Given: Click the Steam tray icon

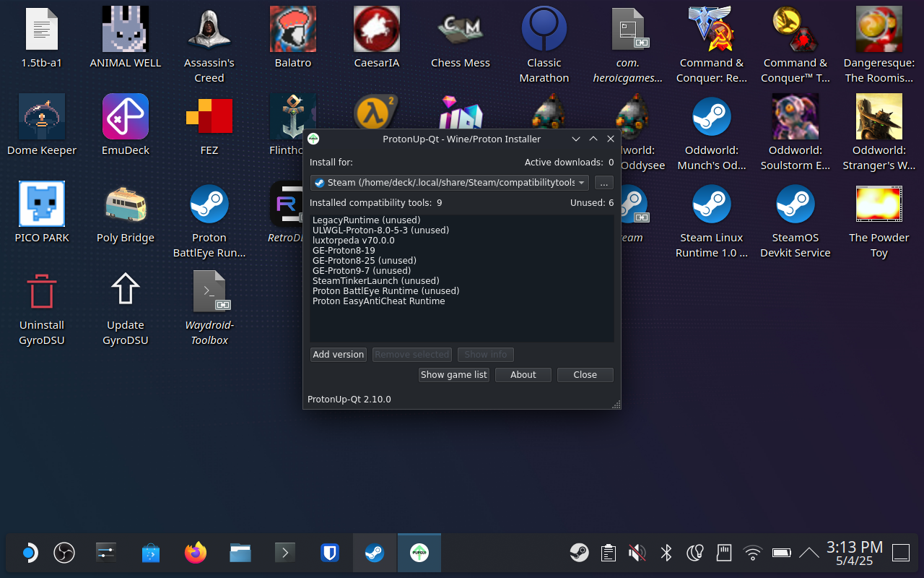Looking at the screenshot, I should pyautogui.click(x=579, y=553).
